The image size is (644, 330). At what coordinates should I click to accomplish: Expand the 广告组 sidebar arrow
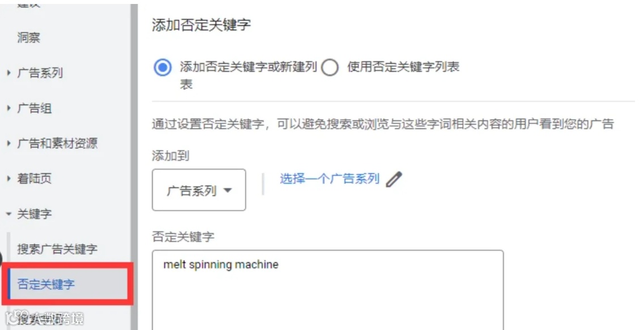click(x=8, y=108)
